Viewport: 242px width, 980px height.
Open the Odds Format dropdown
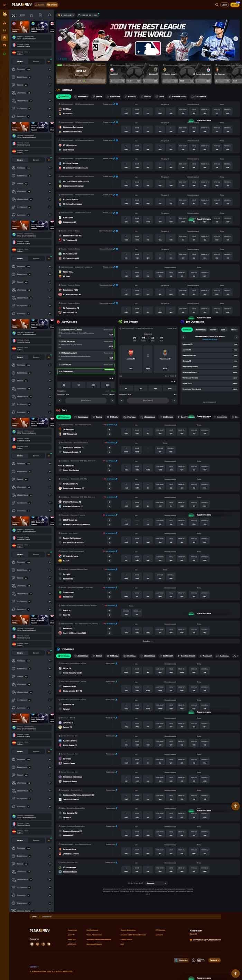click(x=156, y=883)
